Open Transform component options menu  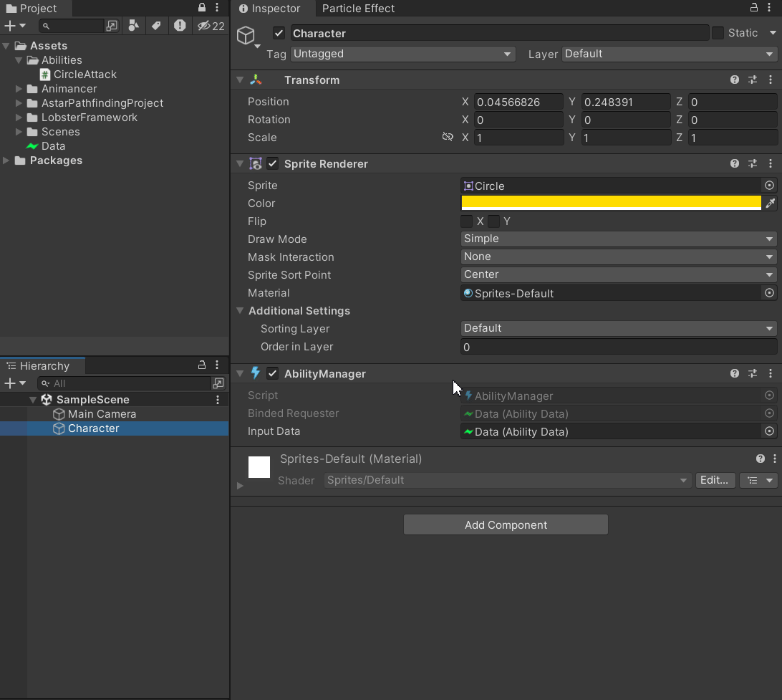point(771,80)
